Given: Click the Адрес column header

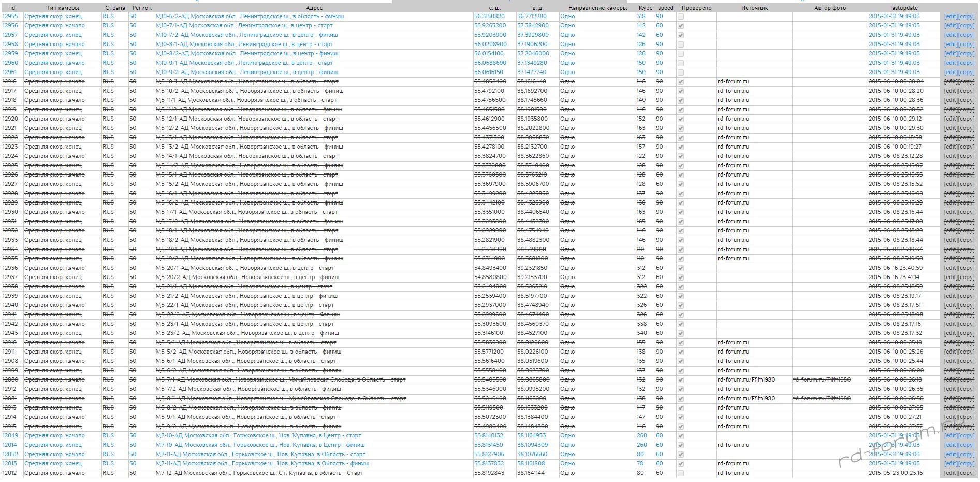Looking at the screenshot, I should [314, 8].
